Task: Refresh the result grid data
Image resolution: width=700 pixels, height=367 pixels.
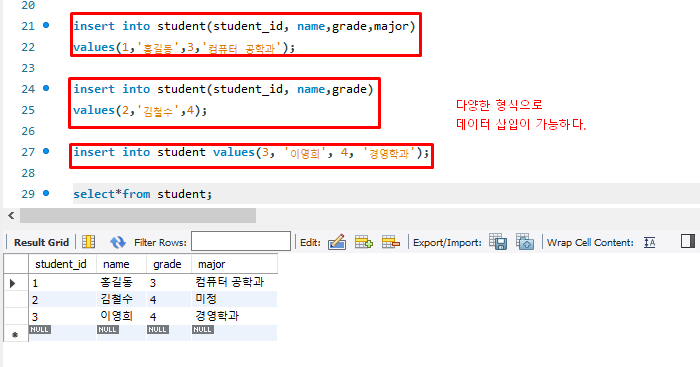Action: [x=117, y=242]
